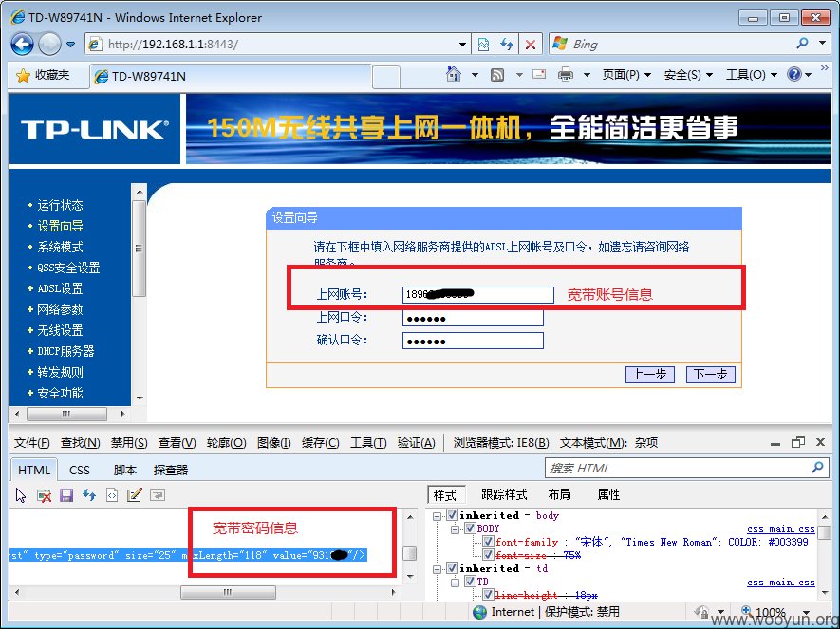The height and width of the screenshot is (629, 840).
Task: Open 浏览器模式: IE8(B) menu
Action: (501, 443)
